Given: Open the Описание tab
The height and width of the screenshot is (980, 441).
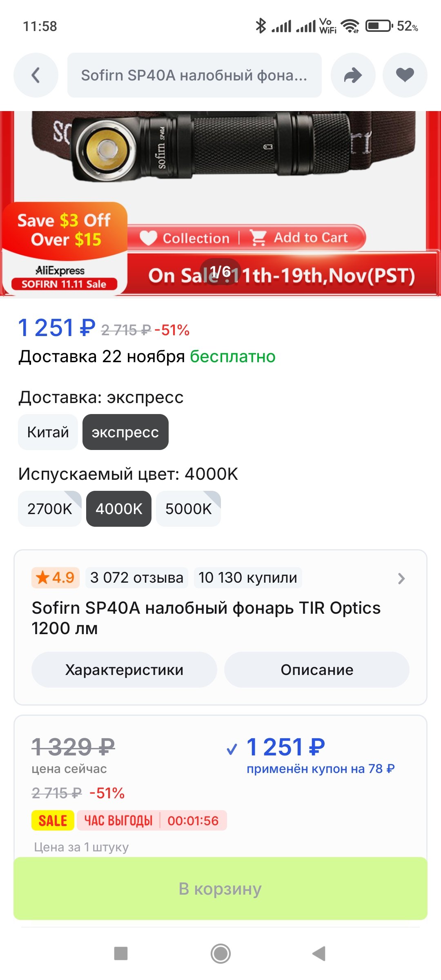Looking at the screenshot, I should tap(317, 670).
